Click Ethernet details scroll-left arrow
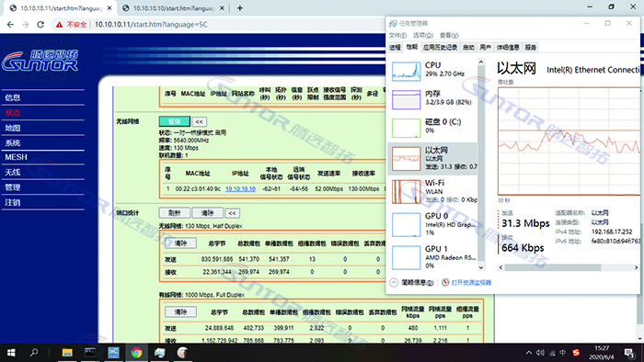Screen dimensions: 644x362 500,267
